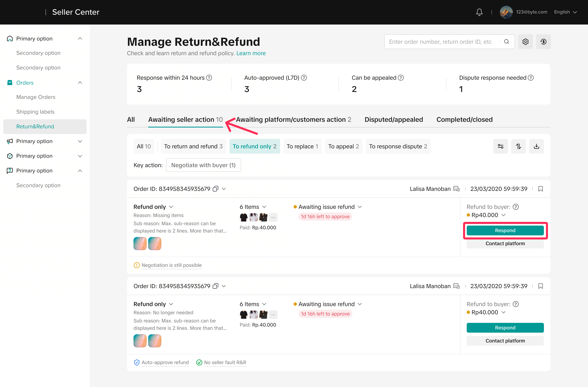Toggle the To replace filter

302,146
